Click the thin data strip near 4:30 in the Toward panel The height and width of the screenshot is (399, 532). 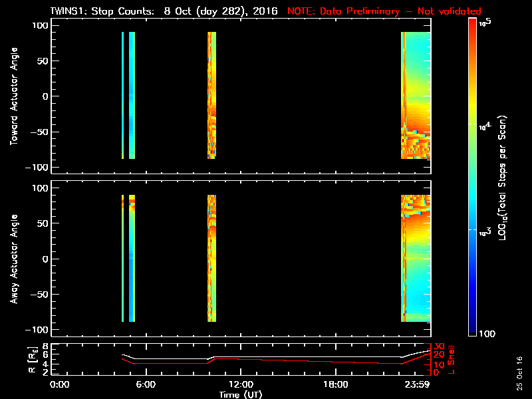point(122,95)
